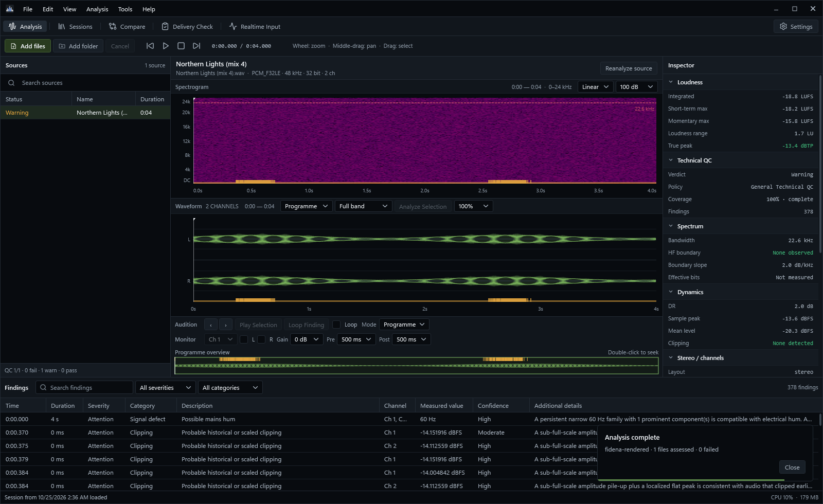Open the Delivery Check tab
Image resolution: width=823 pixels, height=504 pixels.
[x=187, y=26]
